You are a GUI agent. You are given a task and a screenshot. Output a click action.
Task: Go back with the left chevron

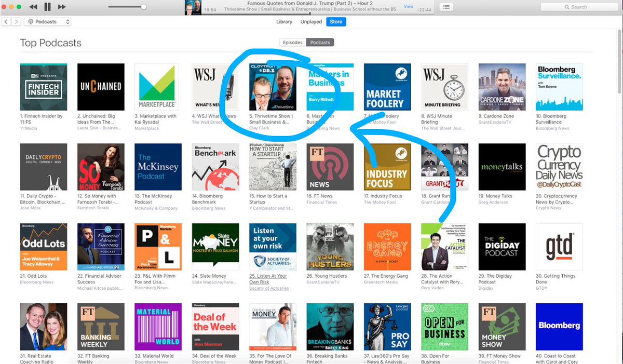click(6, 22)
